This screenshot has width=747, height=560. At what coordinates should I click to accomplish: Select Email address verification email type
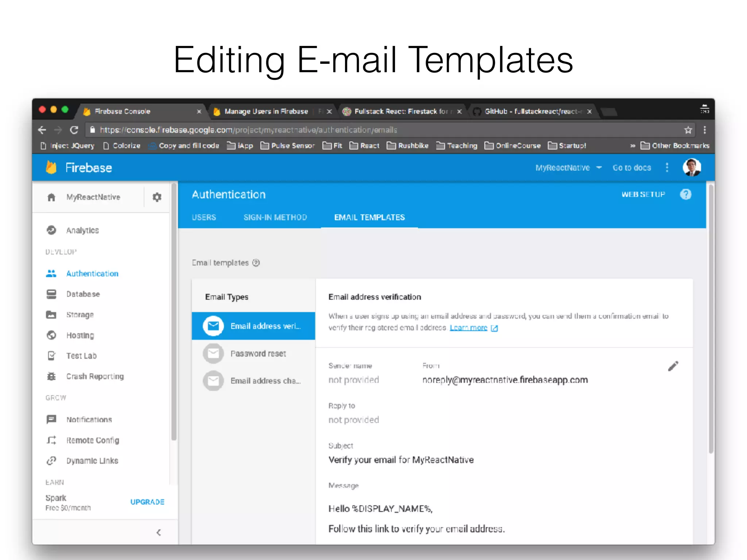253,326
